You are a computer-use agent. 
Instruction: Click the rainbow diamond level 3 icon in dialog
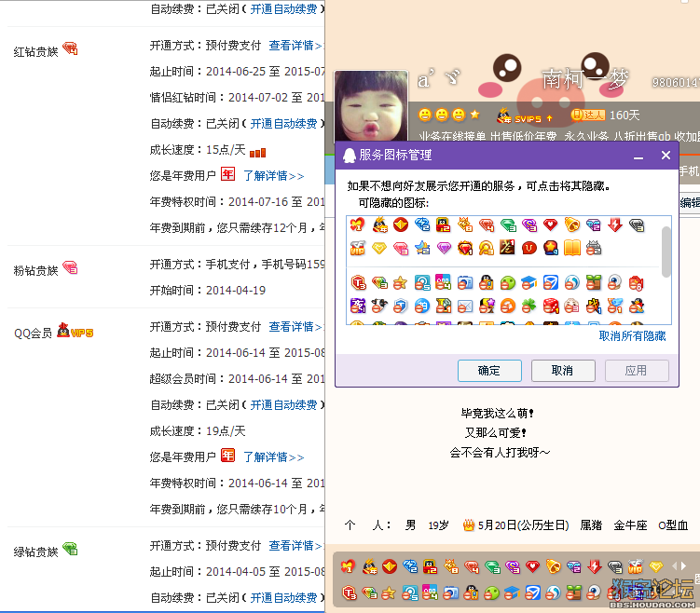tap(379, 282)
